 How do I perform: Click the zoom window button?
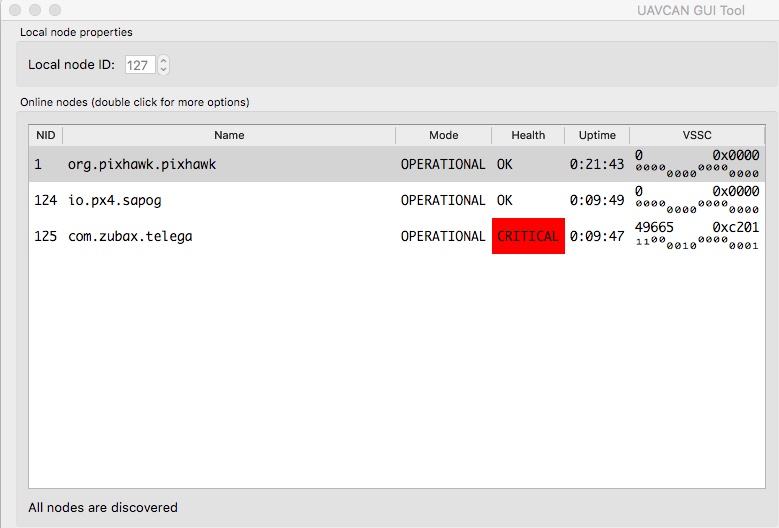tap(55, 10)
